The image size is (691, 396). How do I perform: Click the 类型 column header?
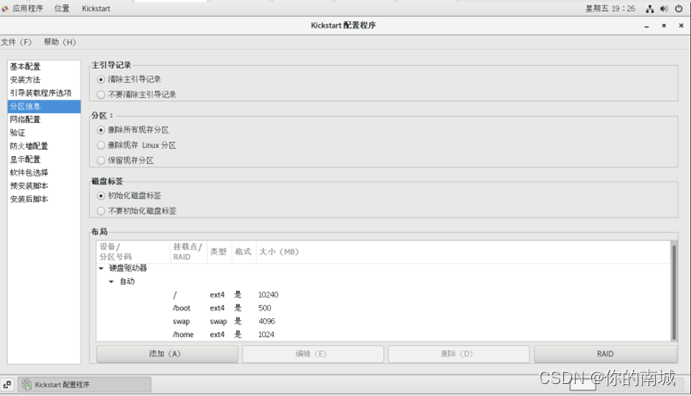point(219,252)
